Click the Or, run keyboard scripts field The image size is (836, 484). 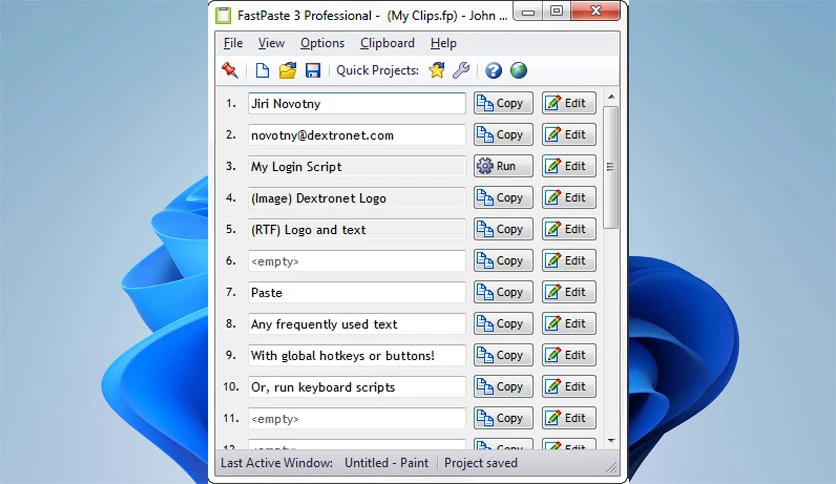click(x=357, y=386)
